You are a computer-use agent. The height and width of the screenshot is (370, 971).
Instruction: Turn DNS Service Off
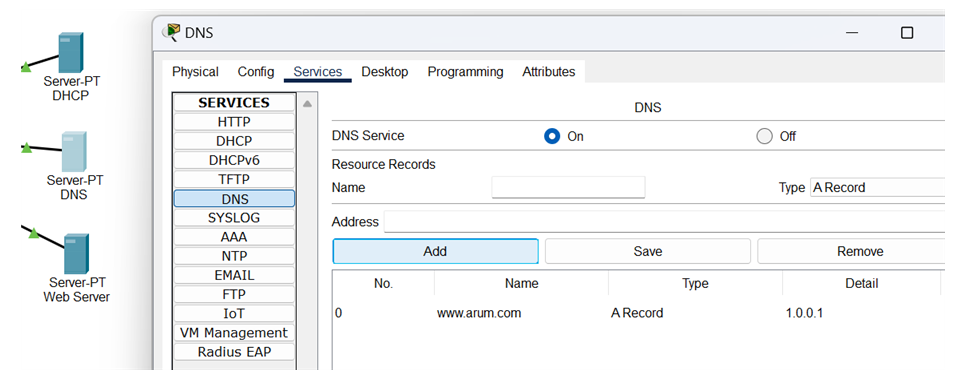[765, 136]
